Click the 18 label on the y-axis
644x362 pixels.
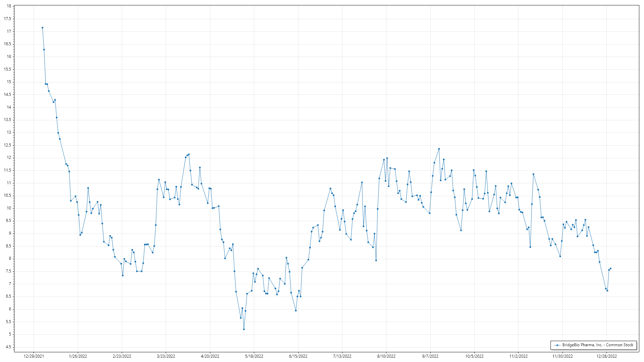pyautogui.click(x=9, y=6)
